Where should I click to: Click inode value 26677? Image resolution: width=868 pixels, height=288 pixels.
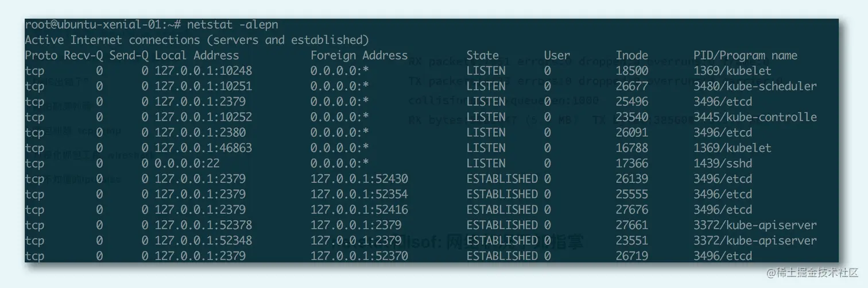click(x=632, y=87)
